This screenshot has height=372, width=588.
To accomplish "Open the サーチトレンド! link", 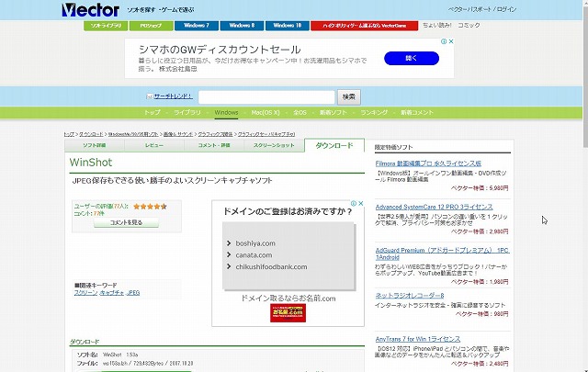I will pyautogui.click(x=174, y=96).
